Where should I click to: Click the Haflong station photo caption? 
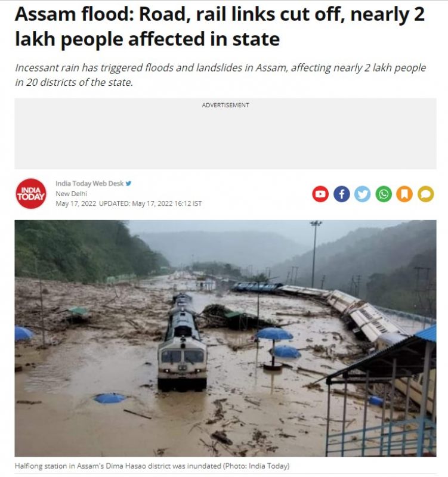click(152, 466)
